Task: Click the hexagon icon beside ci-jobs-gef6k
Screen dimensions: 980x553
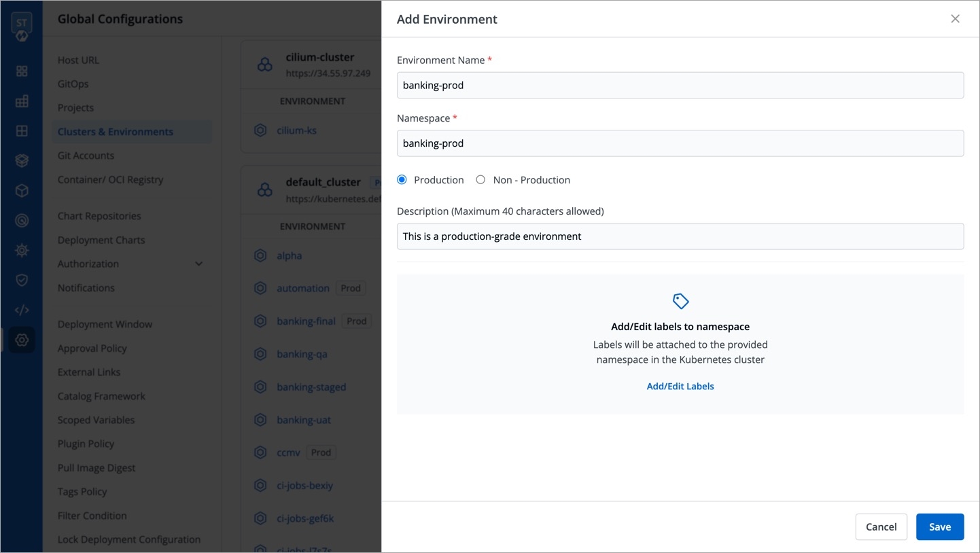Action: 260,518
